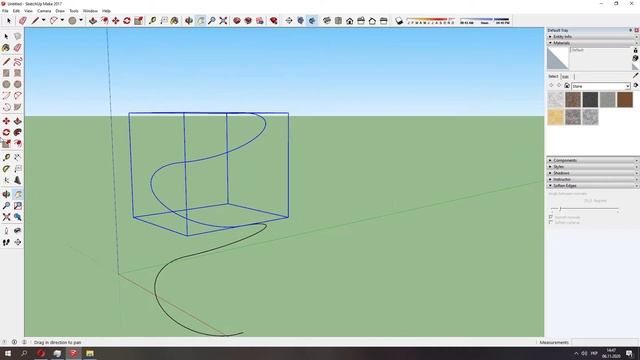The width and height of the screenshot is (640, 360).
Task: Switch to the materials Edit tab
Action: click(x=566, y=76)
